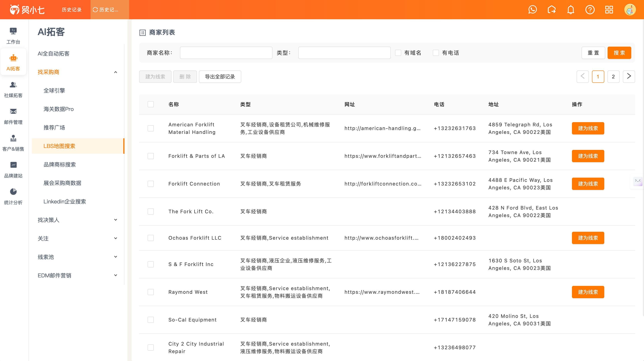Open 海关数据Pro menu item
This screenshot has width=644, height=361.
pos(78,109)
